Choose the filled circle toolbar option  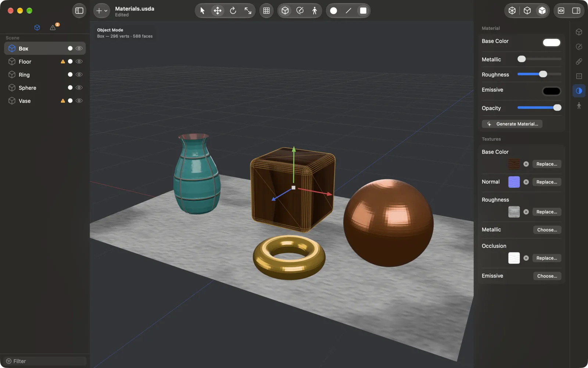[334, 11]
